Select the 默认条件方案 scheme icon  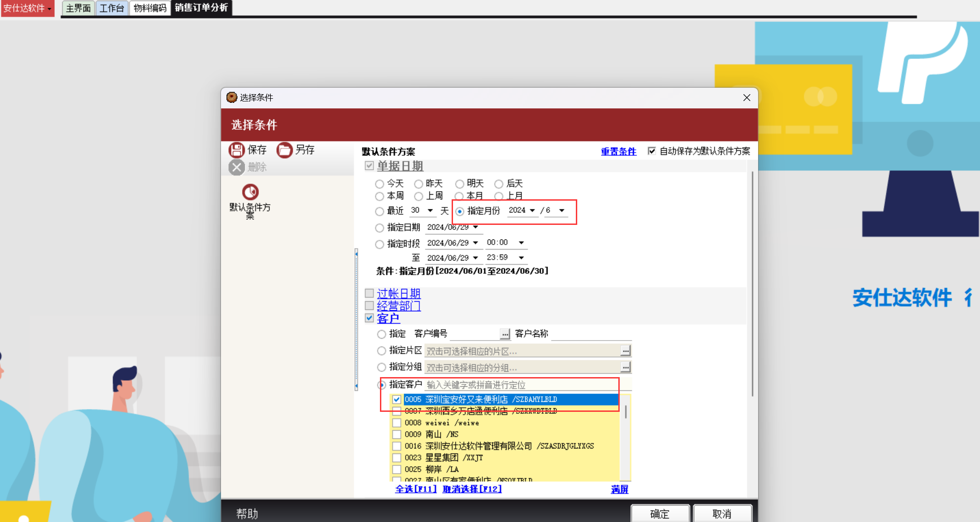[x=250, y=192]
